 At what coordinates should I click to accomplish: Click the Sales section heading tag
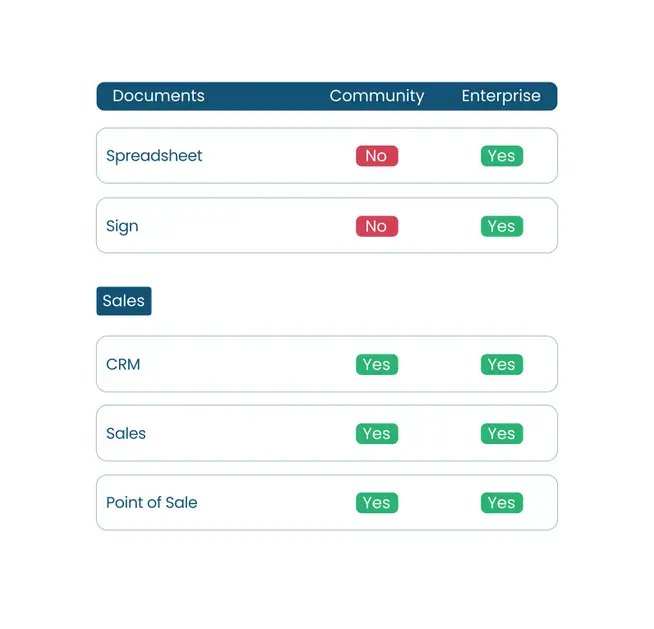[123, 301]
